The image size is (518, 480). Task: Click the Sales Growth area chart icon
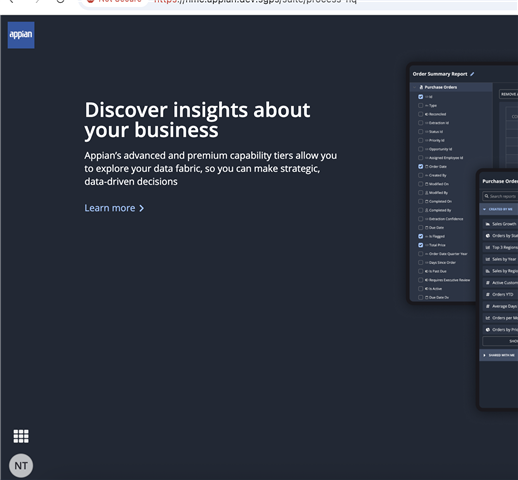click(x=488, y=224)
